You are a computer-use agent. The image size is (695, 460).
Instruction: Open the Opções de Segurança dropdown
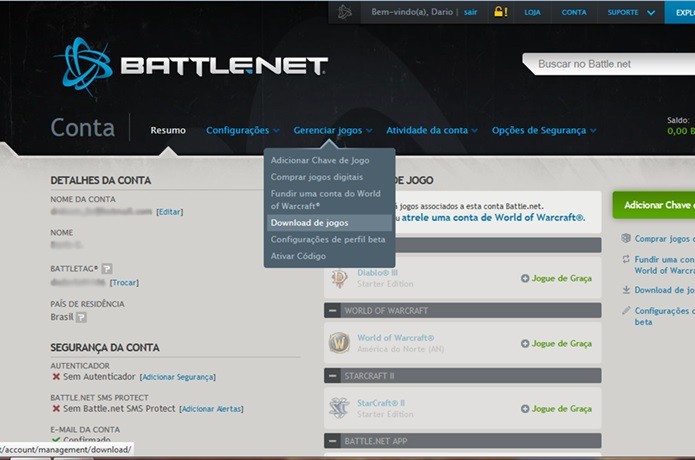544,130
